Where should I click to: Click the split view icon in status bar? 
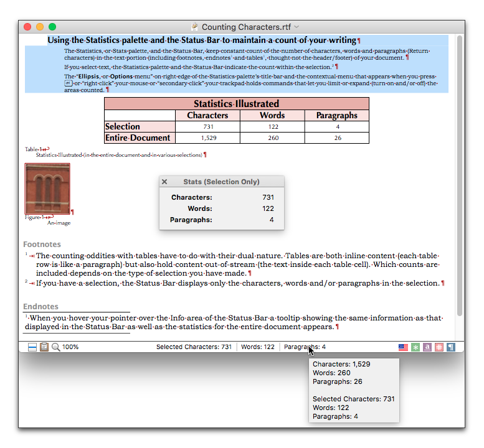tap(32, 347)
